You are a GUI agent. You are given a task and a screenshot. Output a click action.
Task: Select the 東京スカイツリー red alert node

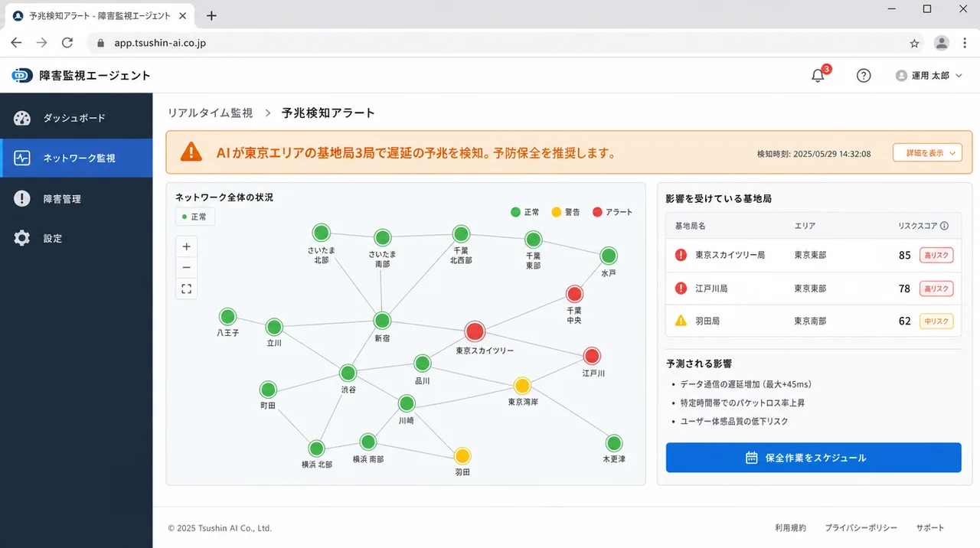(475, 331)
